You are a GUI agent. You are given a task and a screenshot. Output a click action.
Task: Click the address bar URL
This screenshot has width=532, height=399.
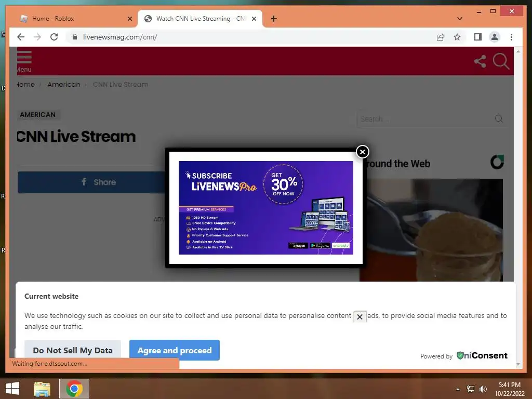click(120, 37)
